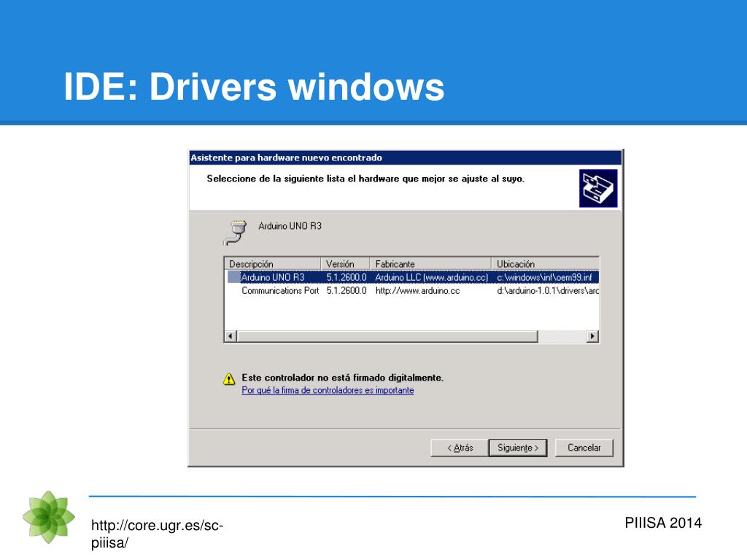Cancel the hardware wizard
This screenshot has width=747, height=560.
click(584, 448)
